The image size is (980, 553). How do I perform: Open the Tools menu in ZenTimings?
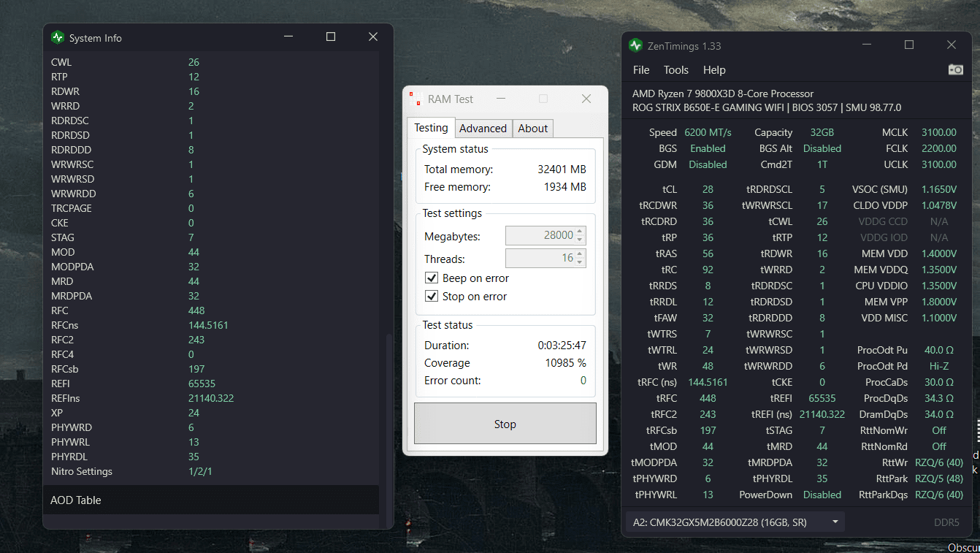[676, 70]
